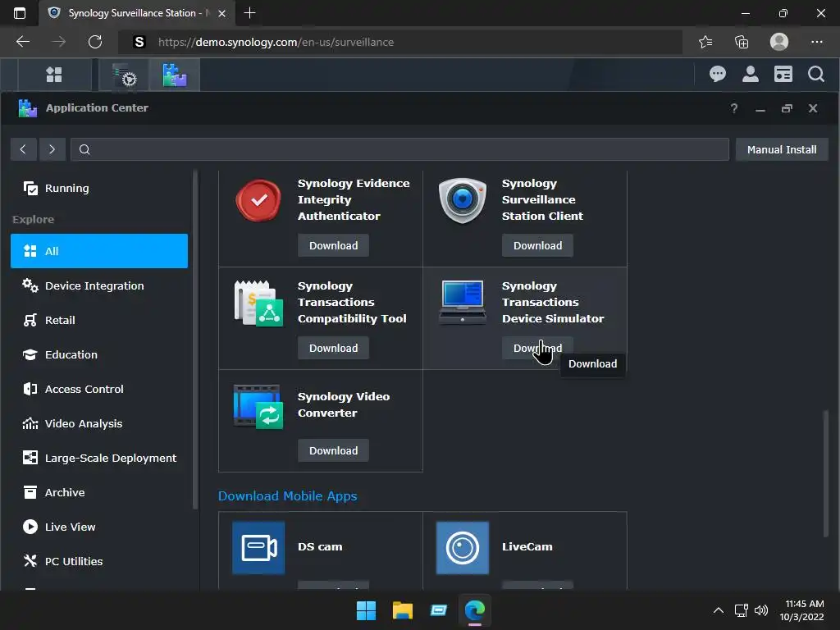Click the Transactions Compatibility Tool icon

(x=258, y=304)
